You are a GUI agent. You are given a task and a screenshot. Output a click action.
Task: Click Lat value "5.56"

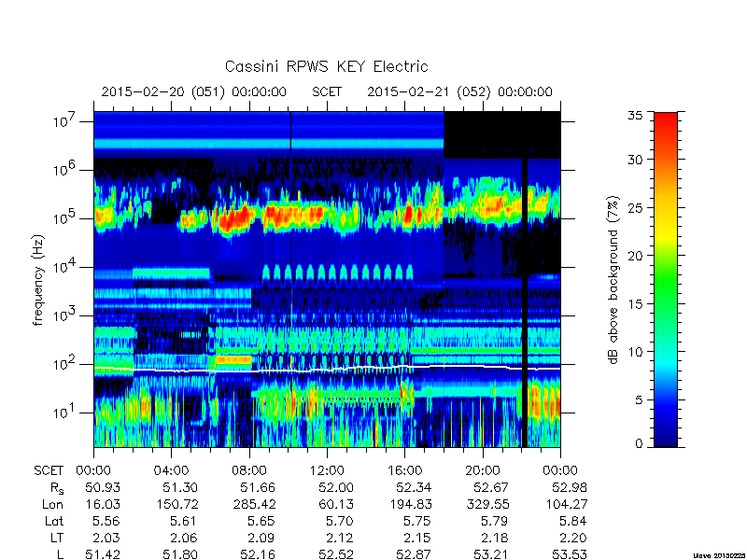106,521
